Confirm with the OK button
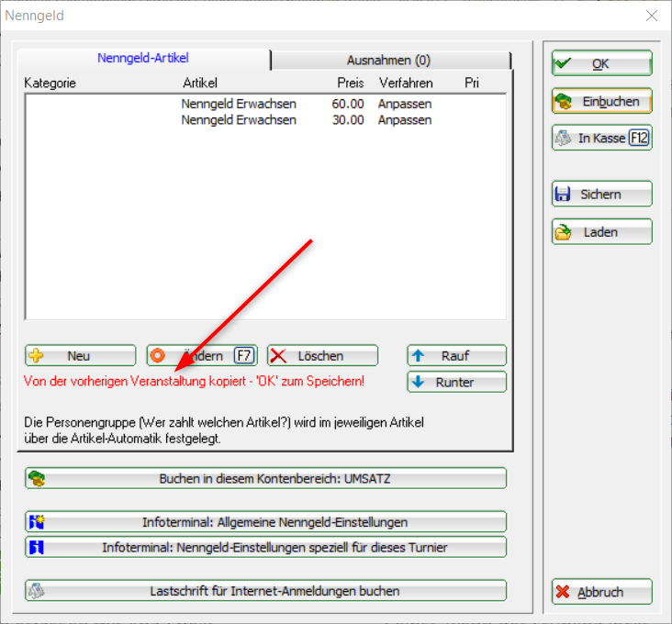Image resolution: width=672 pixels, height=624 pixels. coord(602,63)
